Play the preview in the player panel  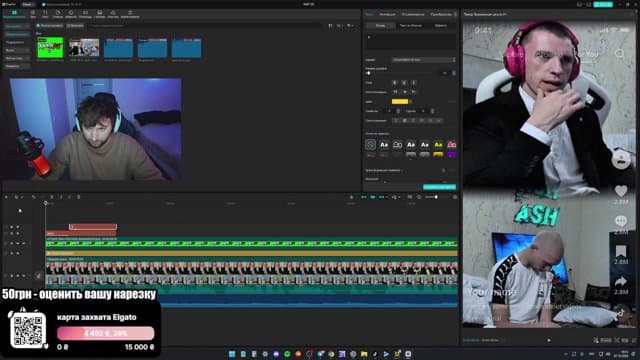(x=549, y=340)
